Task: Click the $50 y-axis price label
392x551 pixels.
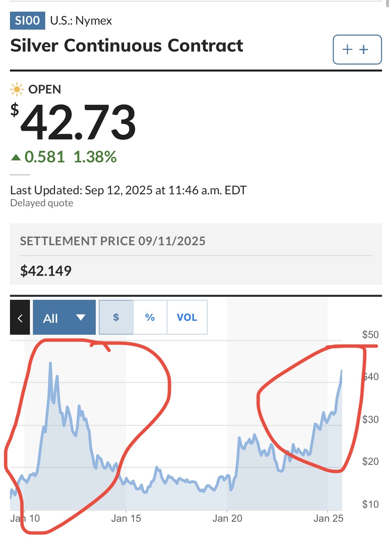Action: (x=370, y=334)
